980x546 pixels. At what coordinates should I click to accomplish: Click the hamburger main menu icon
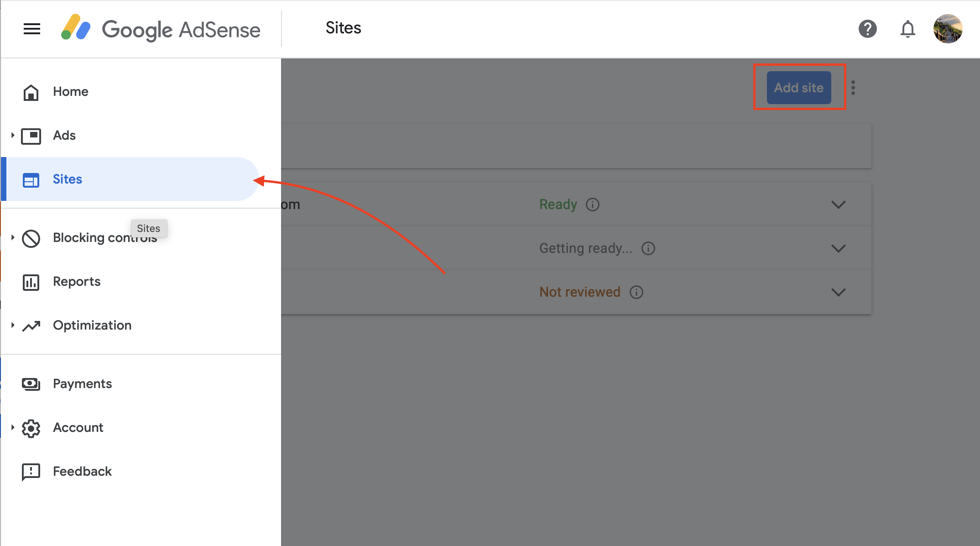tap(32, 29)
